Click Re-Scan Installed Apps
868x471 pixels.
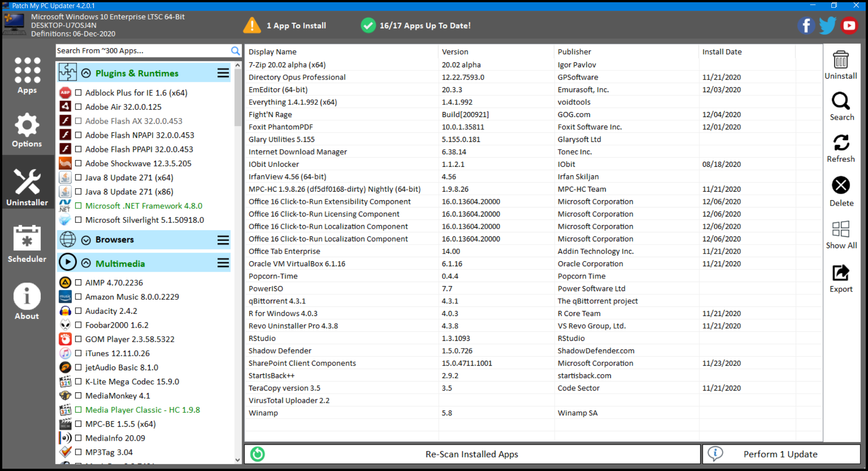click(x=472, y=454)
